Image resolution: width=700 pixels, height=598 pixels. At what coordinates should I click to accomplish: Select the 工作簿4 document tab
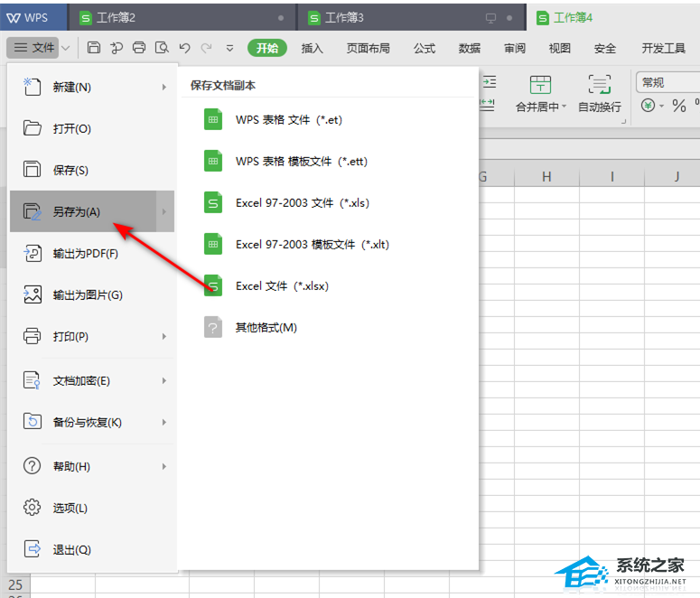[x=613, y=18]
